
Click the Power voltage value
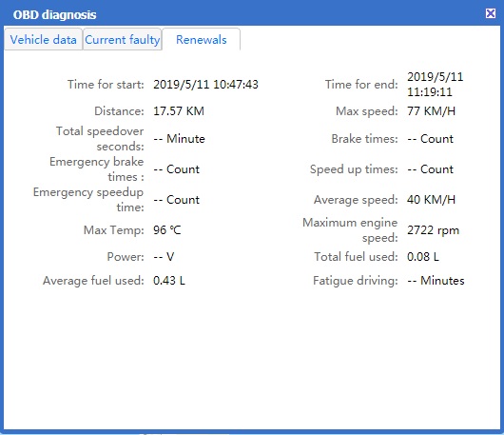click(x=164, y=257)
